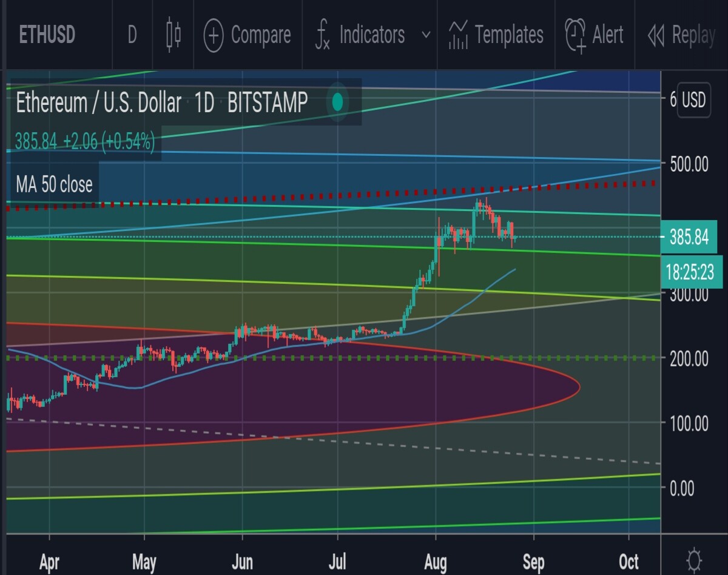Open the candlestick chart style selector

click(173, 34)
